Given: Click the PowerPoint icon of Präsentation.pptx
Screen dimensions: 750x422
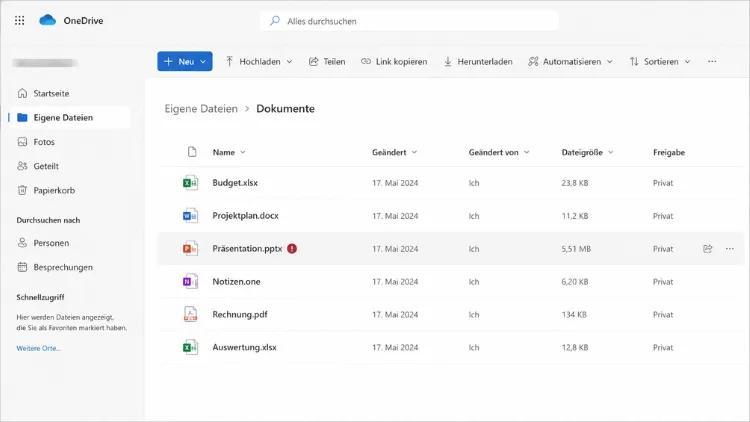Looking at the screenshot, I should coord(190,249).
